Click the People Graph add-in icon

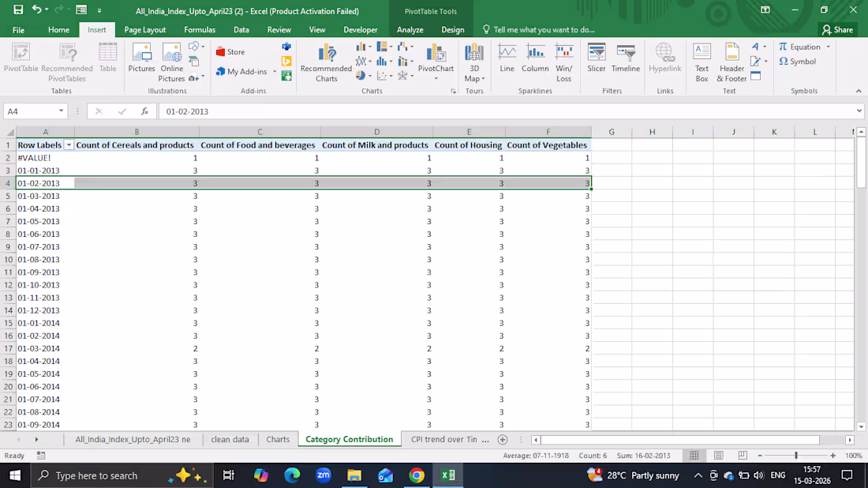pyautogui.click(x=286, y=76)
